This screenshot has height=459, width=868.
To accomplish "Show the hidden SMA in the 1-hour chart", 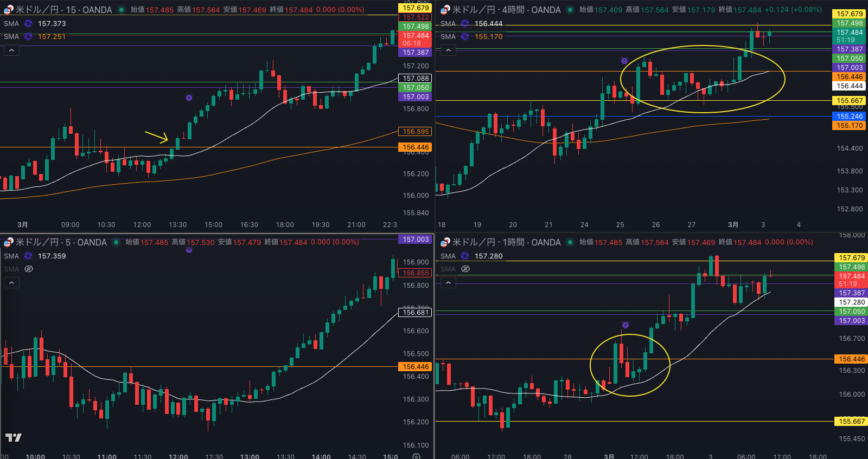I will click(465, 269).
